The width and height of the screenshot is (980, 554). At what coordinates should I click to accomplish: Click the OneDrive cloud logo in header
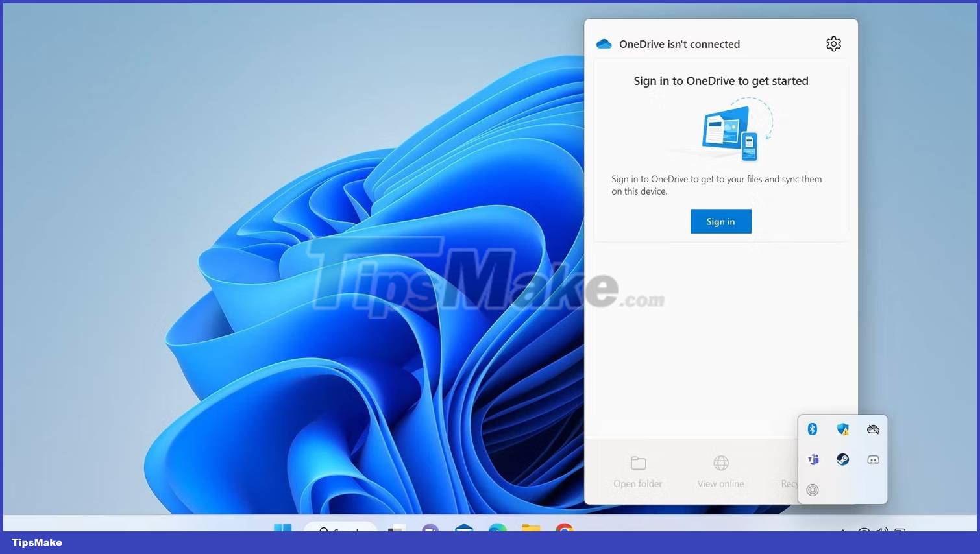[x=604, y=43]
